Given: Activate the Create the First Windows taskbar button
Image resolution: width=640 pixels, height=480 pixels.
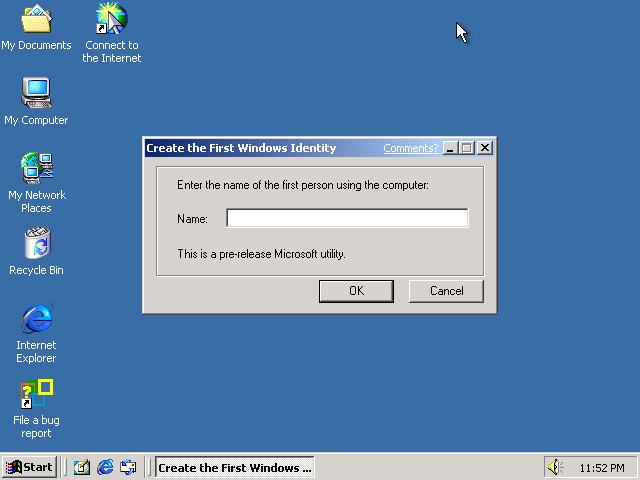Looking at the screenshot, I should (235, 467).
